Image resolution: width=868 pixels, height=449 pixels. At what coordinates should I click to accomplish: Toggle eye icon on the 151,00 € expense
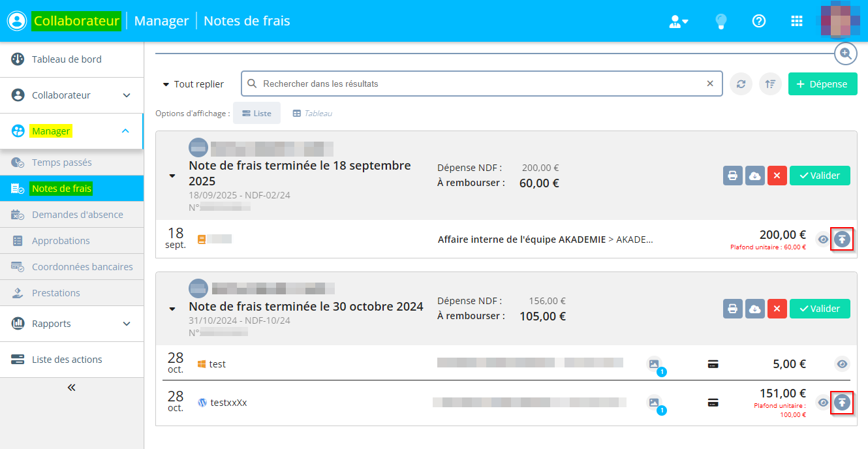tap(823, 403)
